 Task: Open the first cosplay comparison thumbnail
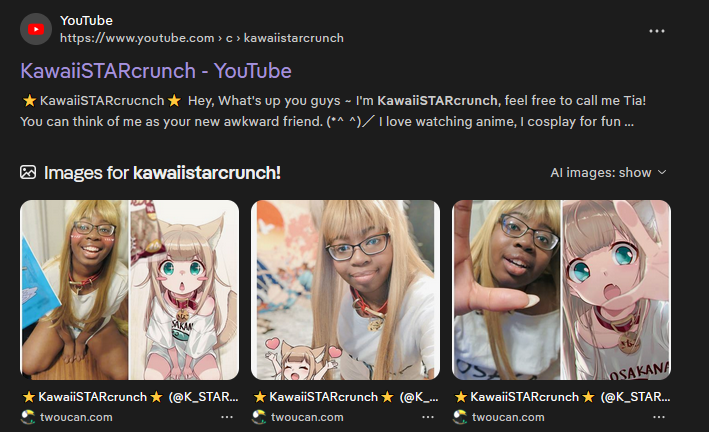129,290
